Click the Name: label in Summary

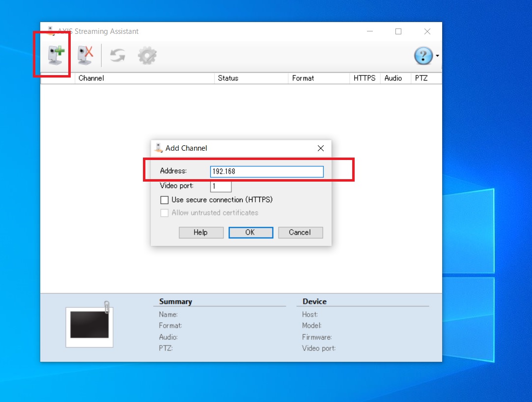coord(168,315)
